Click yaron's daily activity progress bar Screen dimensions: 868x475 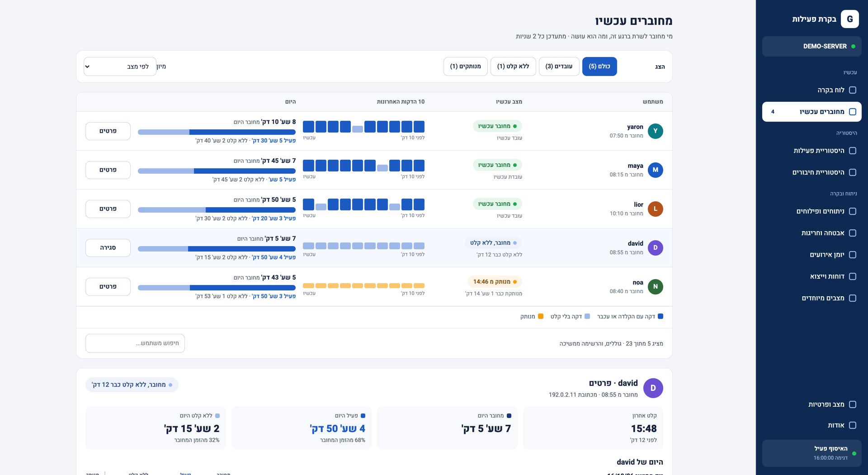point(217,132)
